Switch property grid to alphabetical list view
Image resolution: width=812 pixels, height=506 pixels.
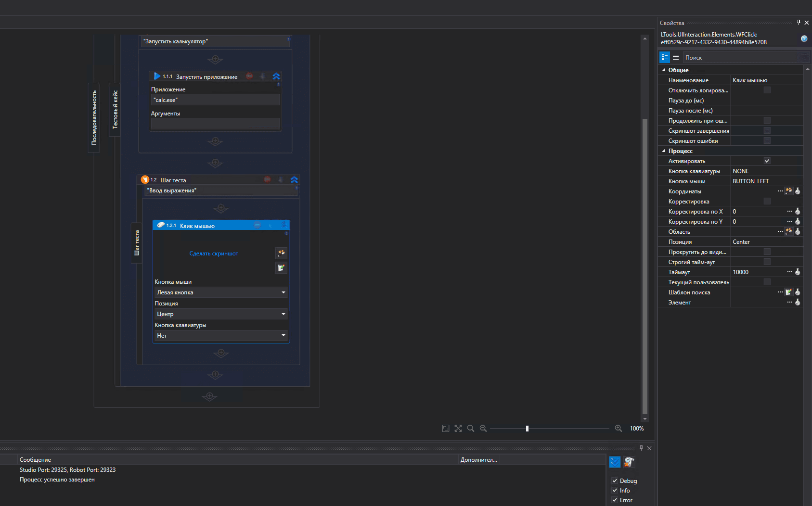[x=676, y=57]
